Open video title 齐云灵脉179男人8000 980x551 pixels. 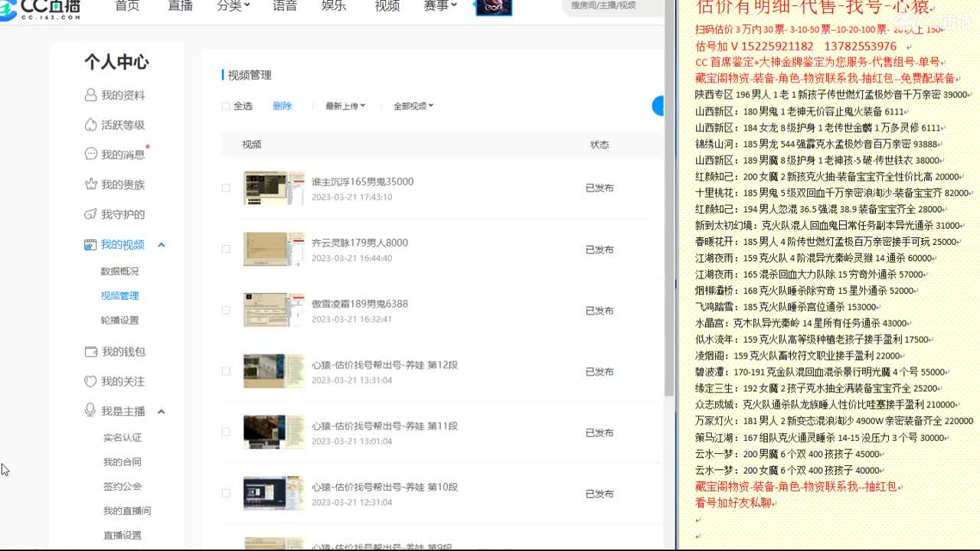(x=360, y=243)
